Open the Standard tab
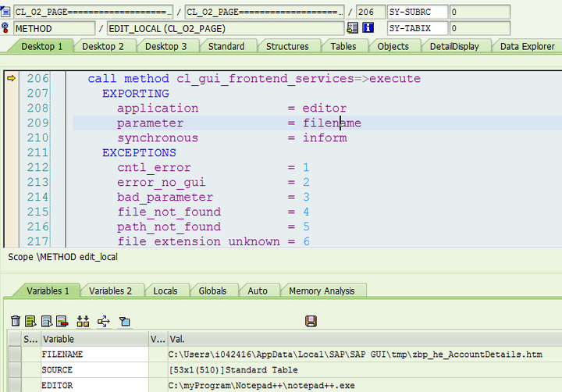562x392 pixels. [226, 46]
